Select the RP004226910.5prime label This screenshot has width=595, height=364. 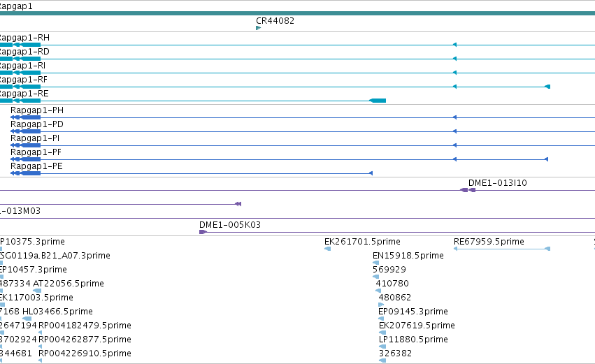coord(85,354)
